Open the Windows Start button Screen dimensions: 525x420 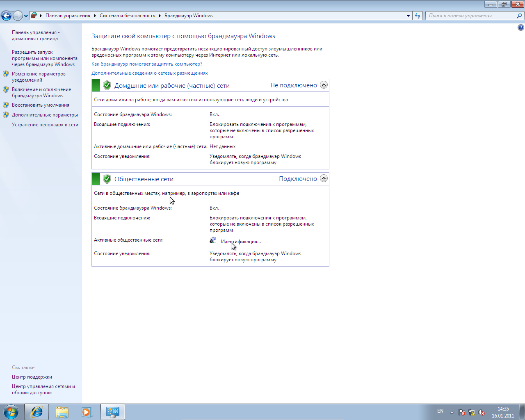click(11, 411)
